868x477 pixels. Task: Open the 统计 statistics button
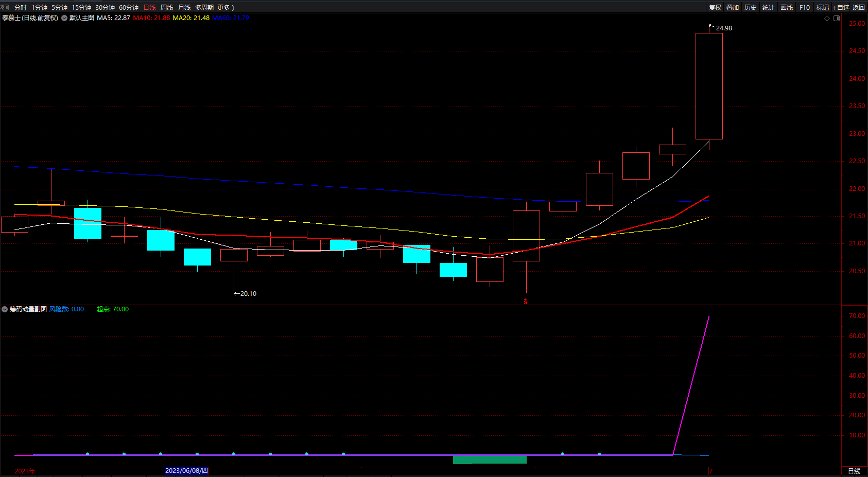click(769, 8)
